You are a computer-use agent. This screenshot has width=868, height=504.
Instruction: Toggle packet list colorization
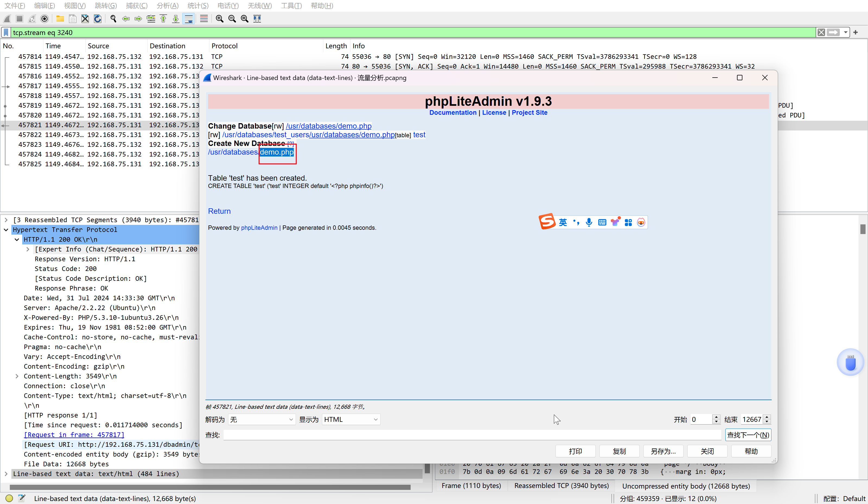[204, 19]
